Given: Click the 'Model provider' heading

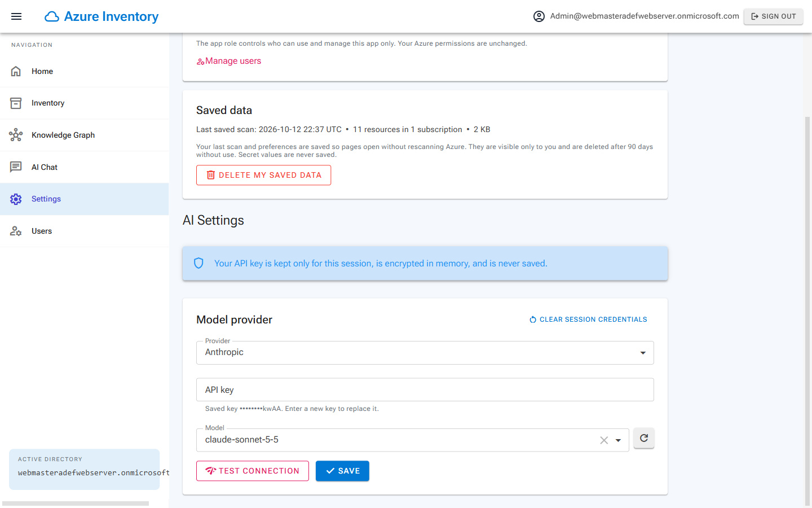Looking at the screenshot, I should pyautogui.click(x=234, y=319).
